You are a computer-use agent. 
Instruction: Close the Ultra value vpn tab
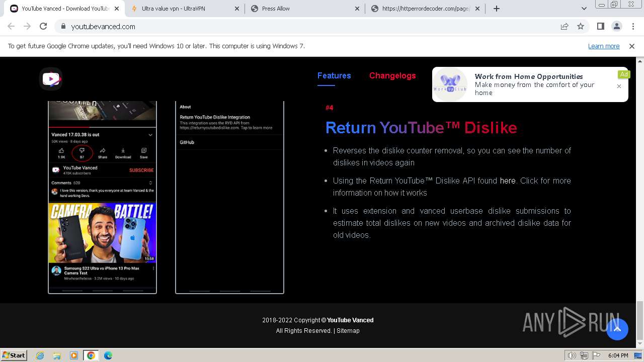point(236,9)
